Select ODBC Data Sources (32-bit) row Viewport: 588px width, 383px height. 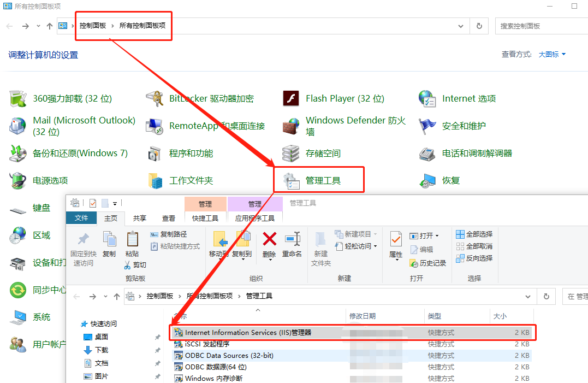tap(353, 355)
